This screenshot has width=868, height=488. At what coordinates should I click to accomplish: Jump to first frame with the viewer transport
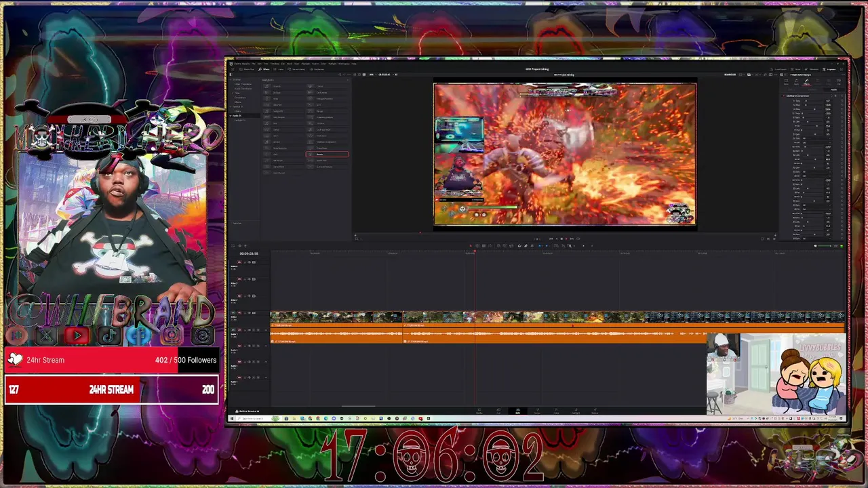pyautogui.click(x=551, y=239)
